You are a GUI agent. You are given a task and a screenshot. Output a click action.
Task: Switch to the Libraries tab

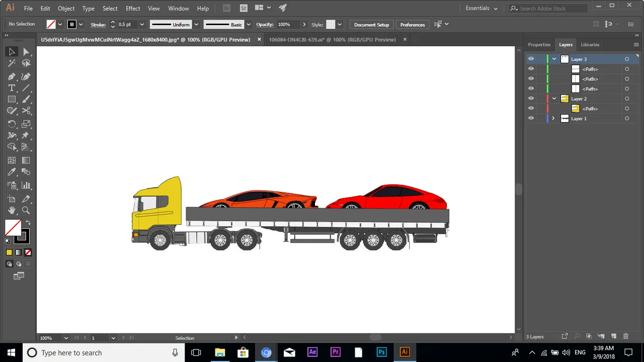(x=590, y=45)
